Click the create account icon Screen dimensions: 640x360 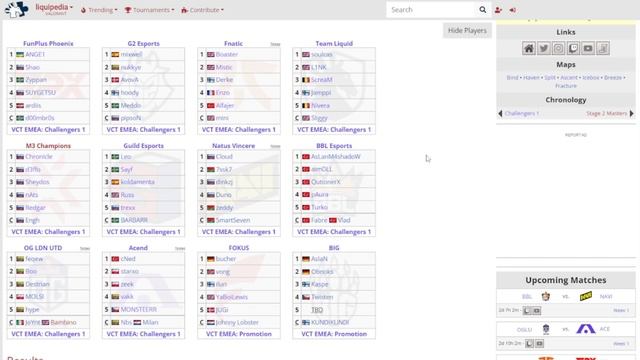click(x=498, y=10)
